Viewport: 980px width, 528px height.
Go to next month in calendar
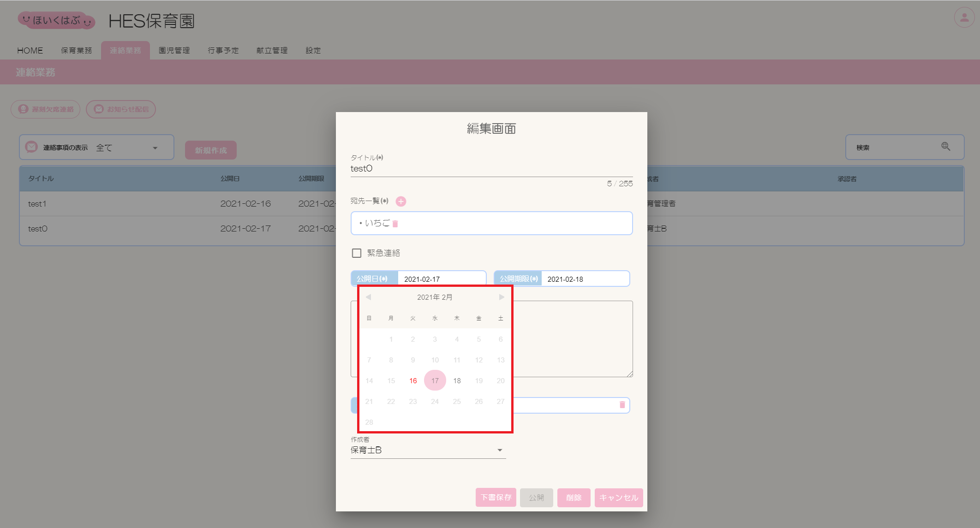point(502,297)
